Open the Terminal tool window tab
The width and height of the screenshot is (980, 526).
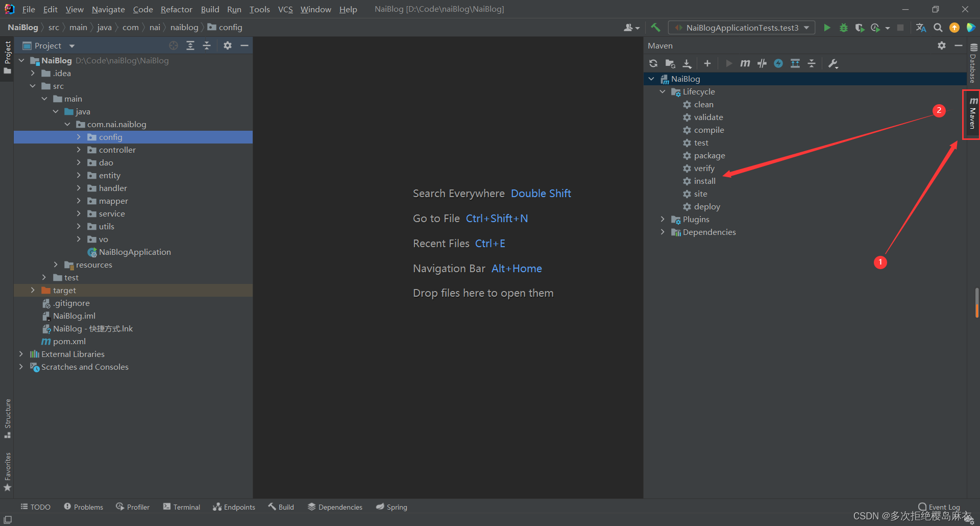[x=181, y=507]
